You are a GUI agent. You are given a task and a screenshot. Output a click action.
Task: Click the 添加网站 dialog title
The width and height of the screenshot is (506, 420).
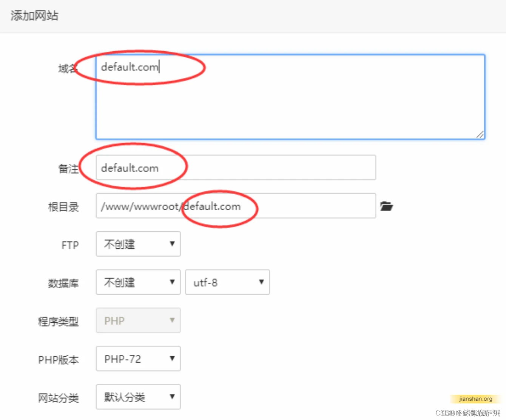tap(34, 15)
